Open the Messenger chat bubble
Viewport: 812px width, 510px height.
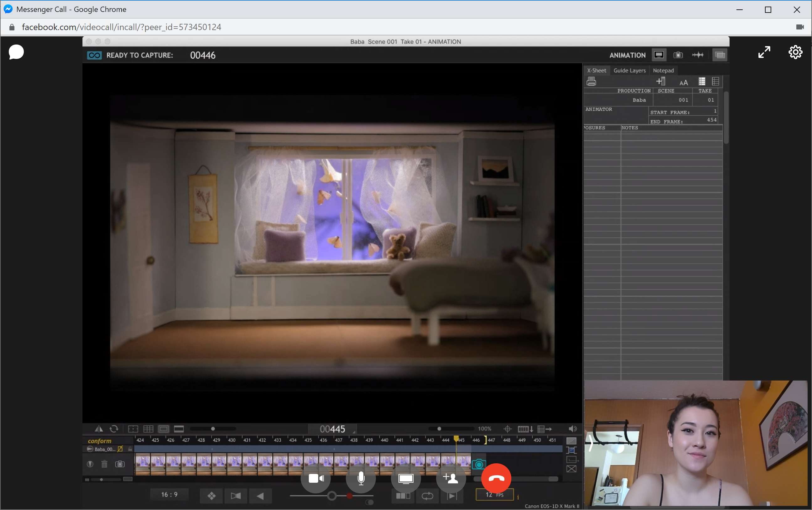point(16,52)
